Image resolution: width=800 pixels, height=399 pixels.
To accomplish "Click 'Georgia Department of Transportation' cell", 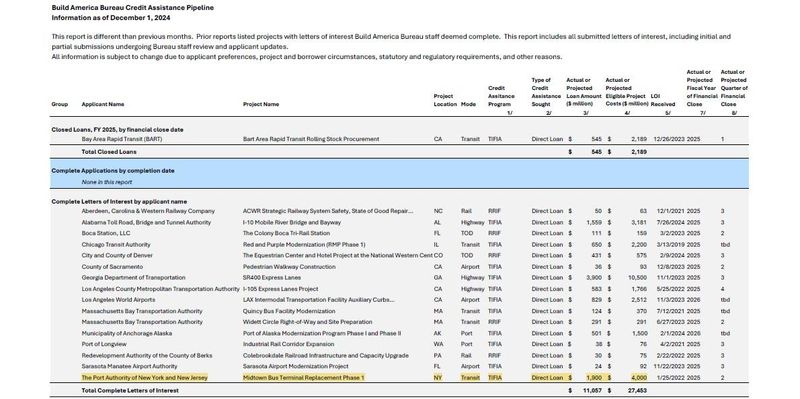I will coord(133,278).
